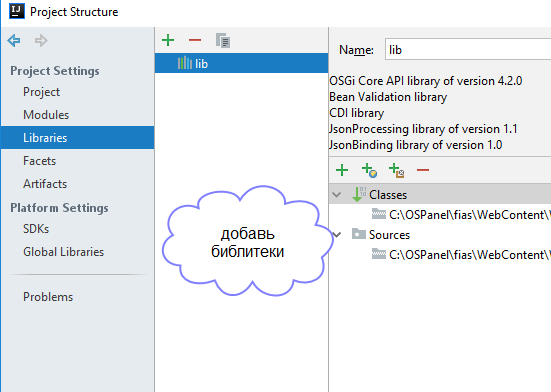Remove the selected library with the red minus icon
This screenshot has height=392, width=551.
pyautogui.click(x=195, y=40)
